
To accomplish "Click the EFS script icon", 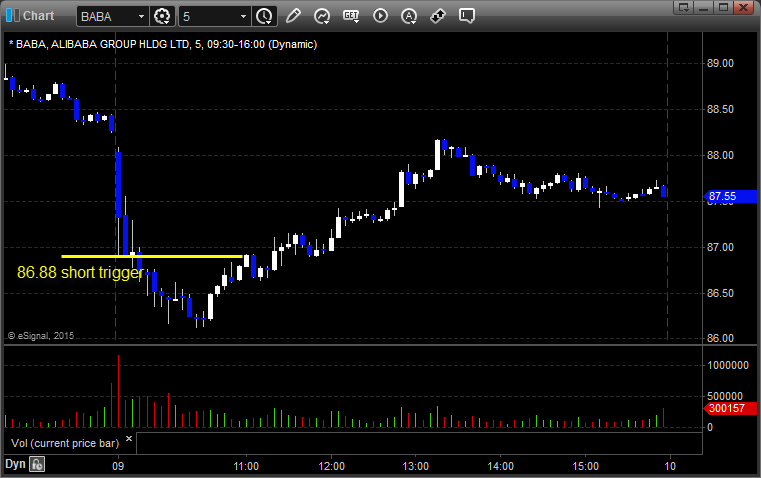I will click(351, 16).
